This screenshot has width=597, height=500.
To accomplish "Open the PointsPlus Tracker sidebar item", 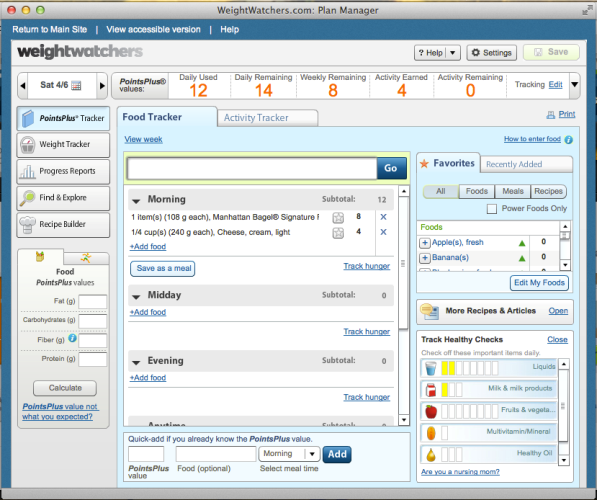I will (63, 118).
